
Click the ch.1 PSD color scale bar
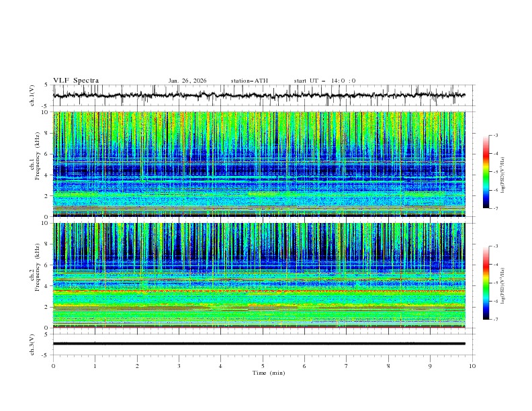point(486,172)
